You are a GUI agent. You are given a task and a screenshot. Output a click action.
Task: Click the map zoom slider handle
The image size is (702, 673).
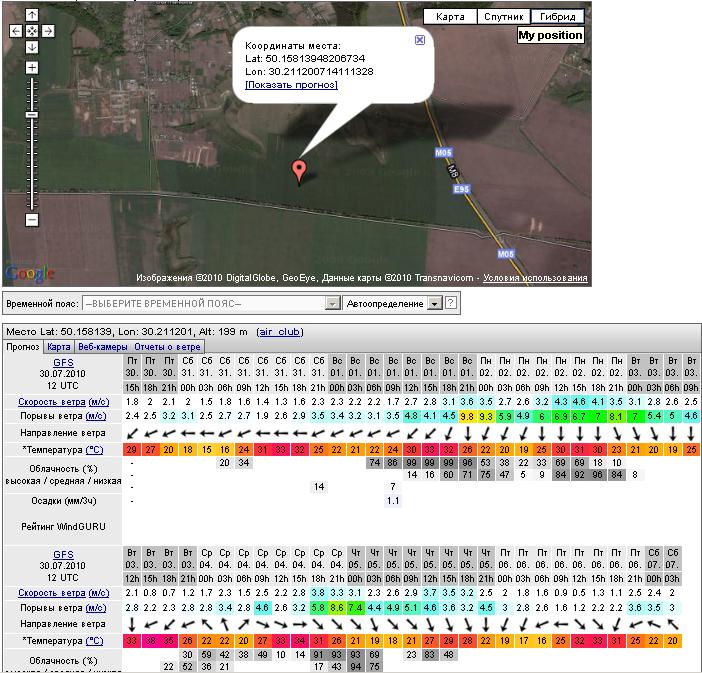(32, 115)
